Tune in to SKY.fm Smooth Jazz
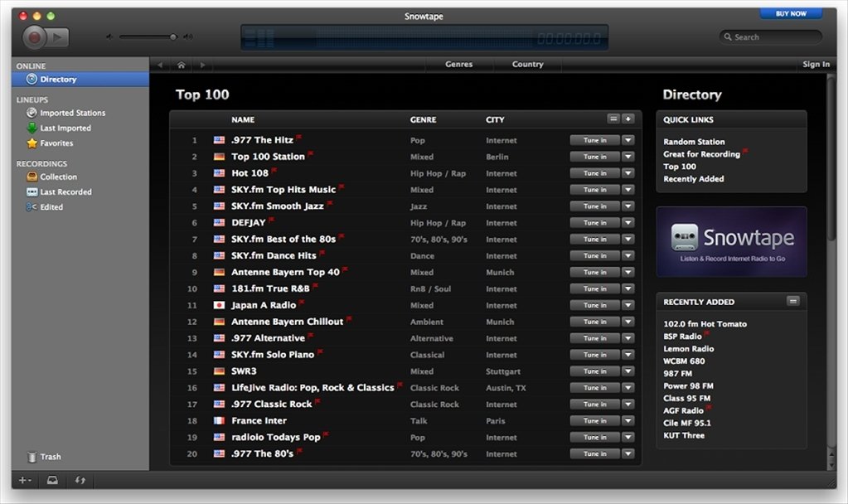This screenshot has height=504, width=848. coord(595,206)
